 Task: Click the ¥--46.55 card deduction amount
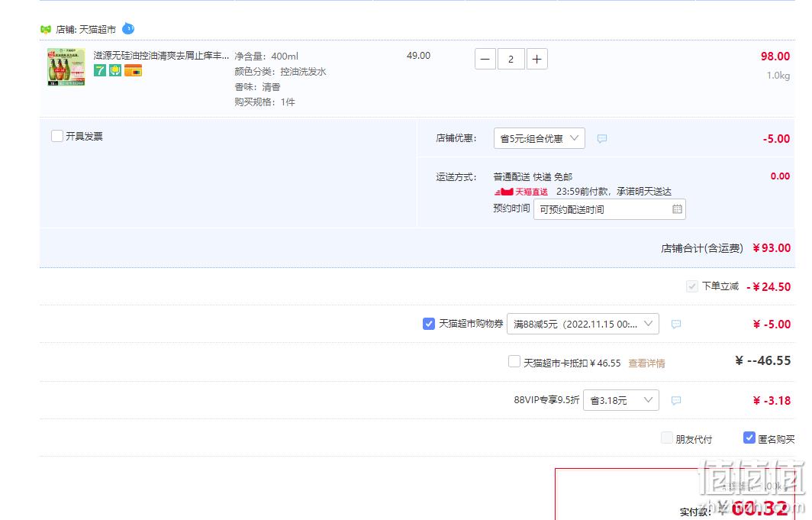pos(763,360)
